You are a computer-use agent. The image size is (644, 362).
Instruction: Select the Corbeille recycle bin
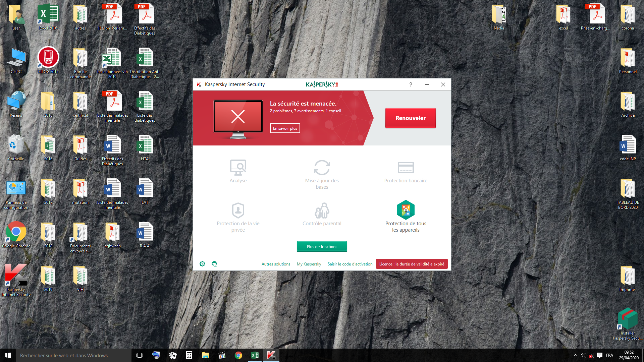[x=16, y=147]
